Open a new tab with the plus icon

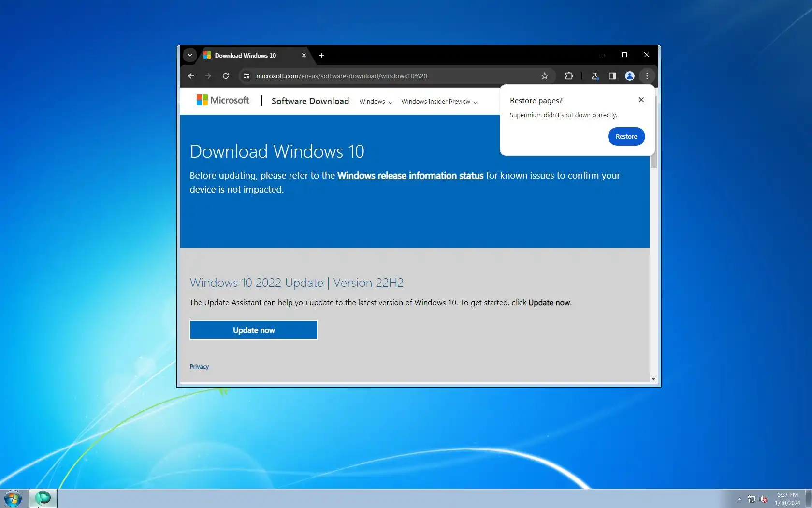[321, 55]
